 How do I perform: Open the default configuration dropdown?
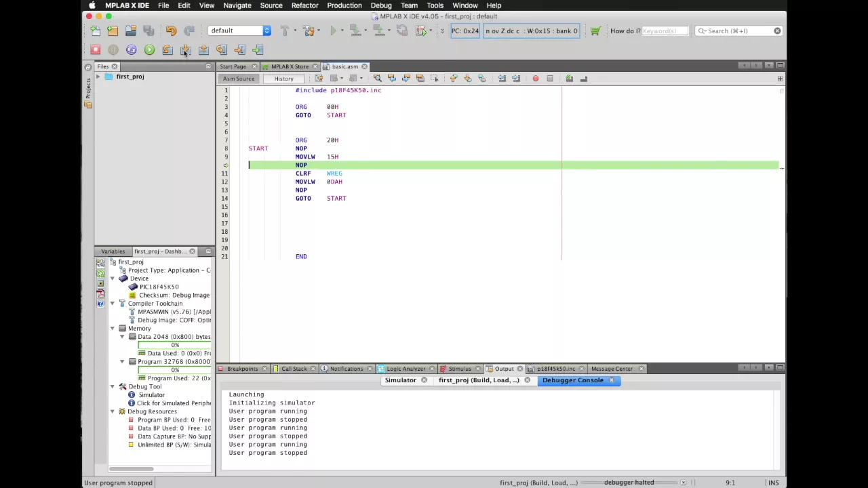pyautogui.click(x=239, y=30)
